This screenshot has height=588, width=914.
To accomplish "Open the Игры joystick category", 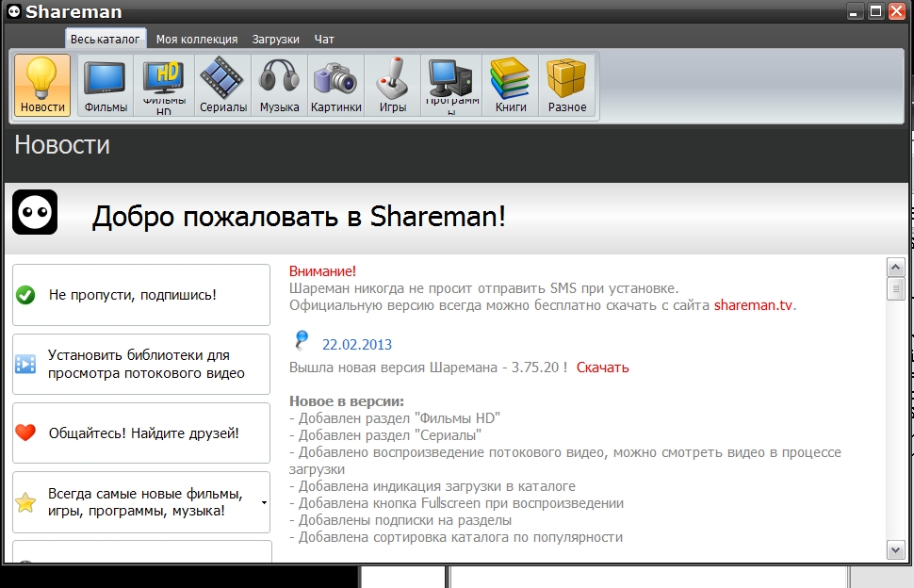I will 392,85.
